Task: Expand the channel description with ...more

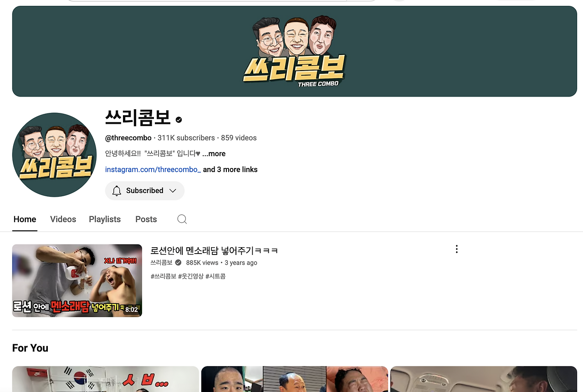Action: click(x=214, y=153)
